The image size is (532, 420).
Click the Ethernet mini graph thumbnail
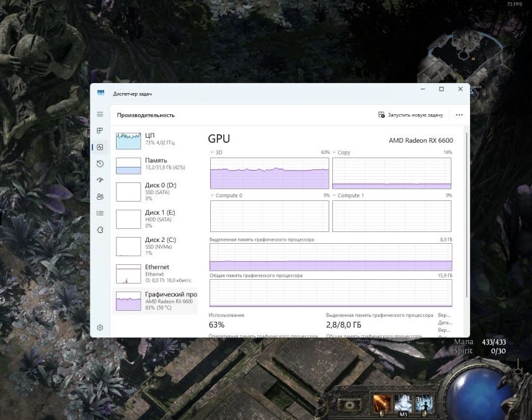click(128, 274)
